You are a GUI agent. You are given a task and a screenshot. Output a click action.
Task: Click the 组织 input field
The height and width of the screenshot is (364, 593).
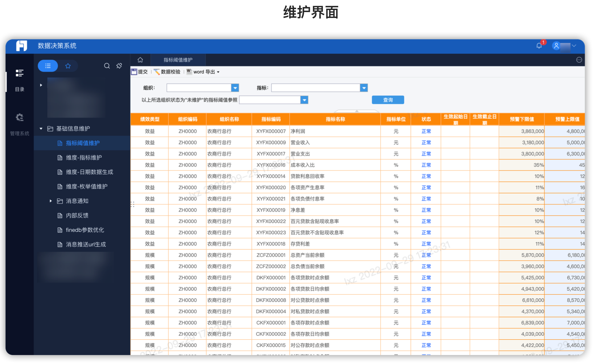[x=199, y=88]
